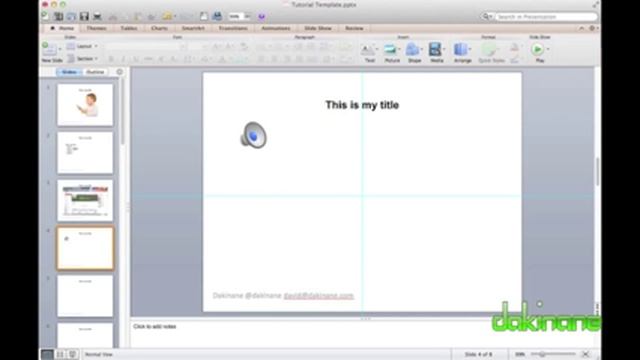Open the zoom percentage dropdown in toolbar
The height and width of the screenshot is (360, 640).
(x=247, y=16)
